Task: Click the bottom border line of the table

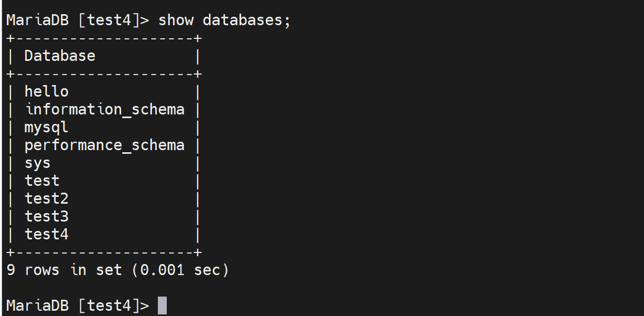Action: click(104, 252)
